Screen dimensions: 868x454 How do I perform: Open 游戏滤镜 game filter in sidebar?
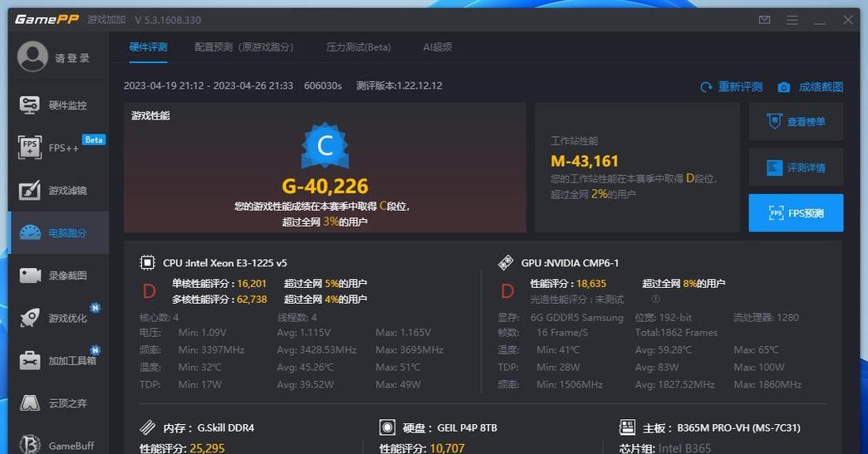point(58,190)
